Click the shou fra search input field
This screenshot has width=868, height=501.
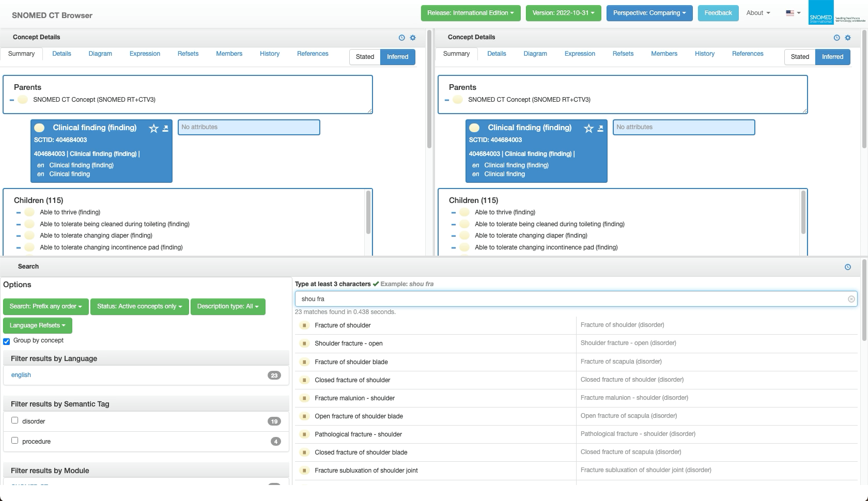[x=576, y=299]
